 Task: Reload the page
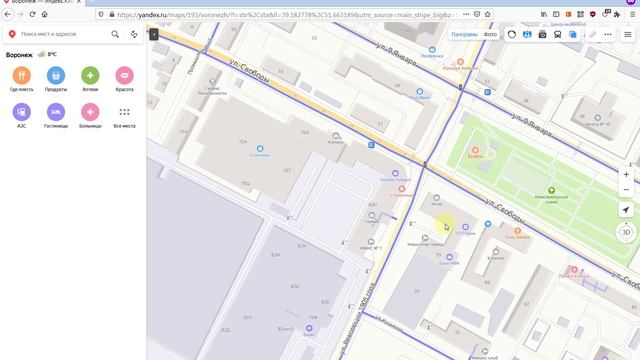point(32,14)
